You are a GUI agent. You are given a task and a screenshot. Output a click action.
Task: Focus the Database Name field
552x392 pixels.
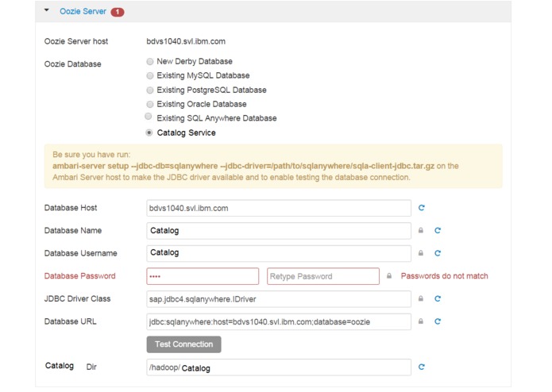(279, 231)
